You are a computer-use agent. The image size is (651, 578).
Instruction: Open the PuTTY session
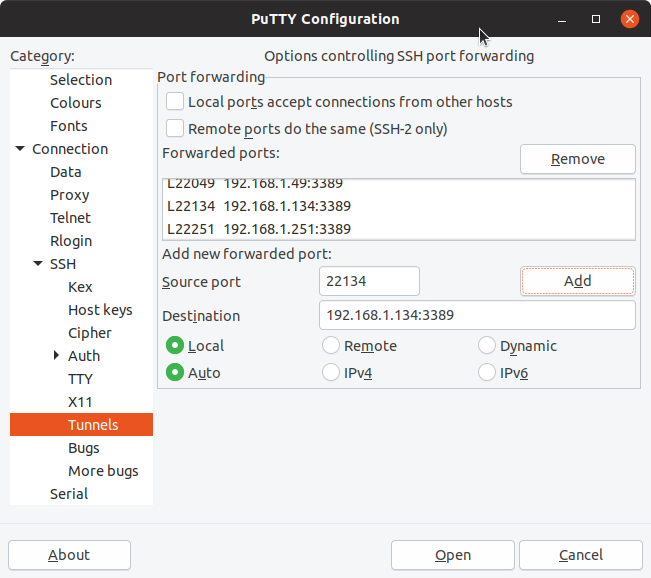point(453,555)
